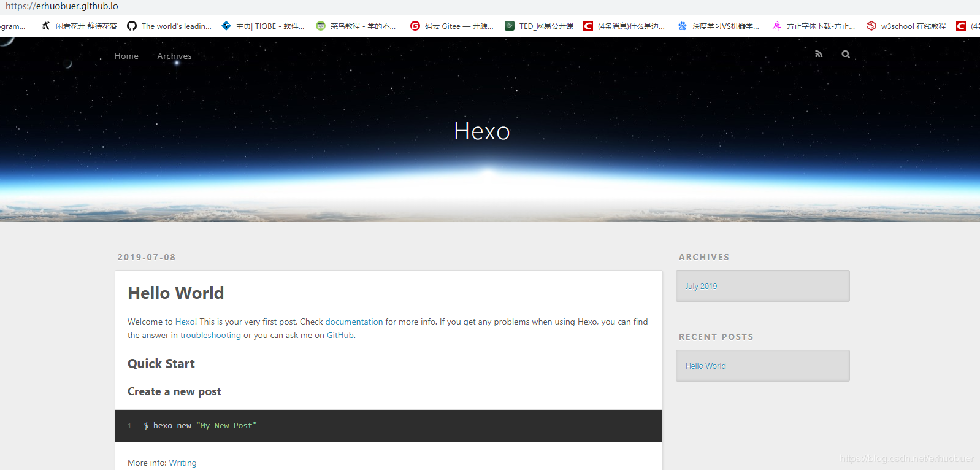Open the 主页| TIOBE bookmark label
Viewport: 980px width, 470px height.
point(270,26)
